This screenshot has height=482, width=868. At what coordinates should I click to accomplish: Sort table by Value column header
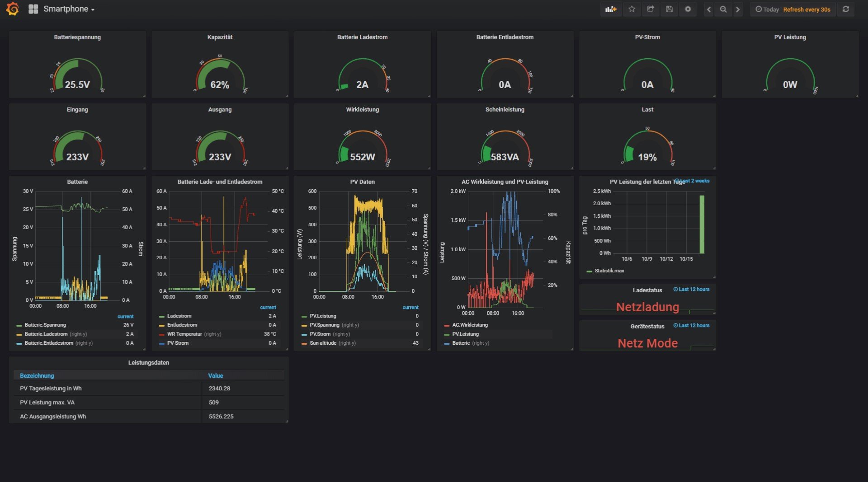click(215, 375)
